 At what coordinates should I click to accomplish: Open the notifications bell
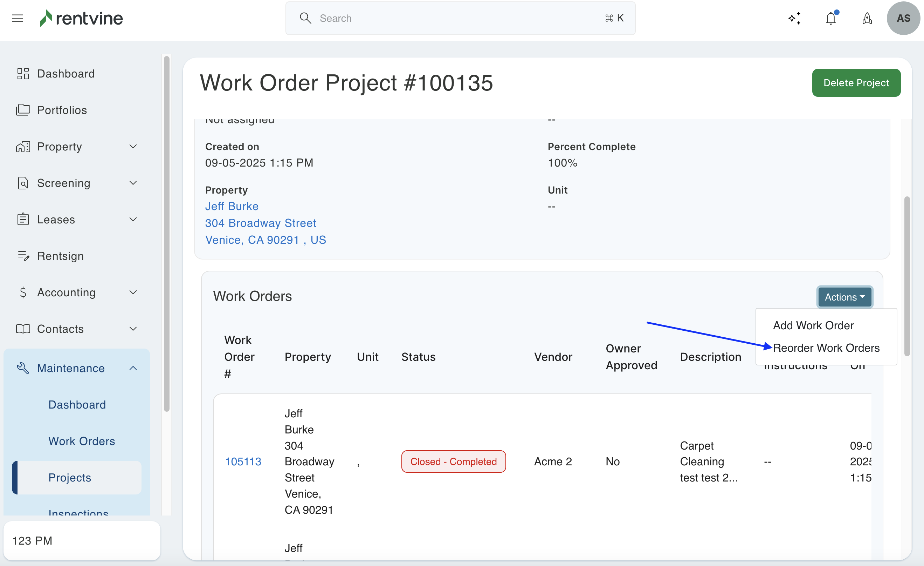pyautogui.click(x=830, y=18)
